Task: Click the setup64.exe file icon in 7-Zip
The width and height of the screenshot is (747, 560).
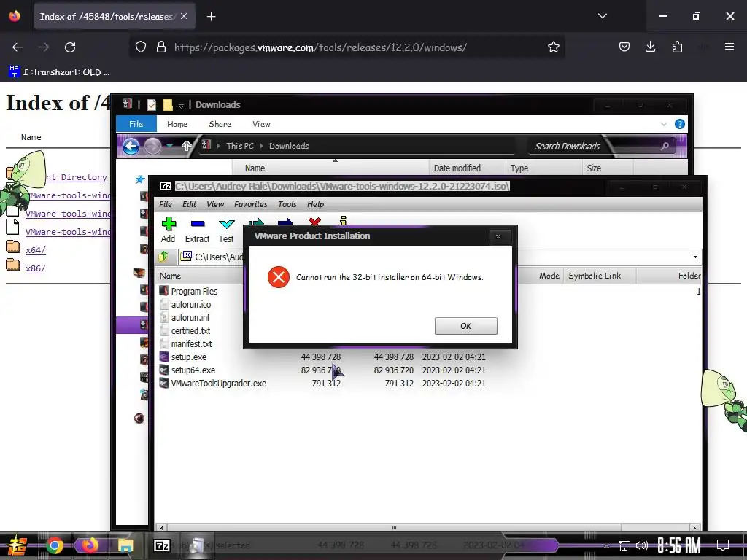Action: coord(164,370)
